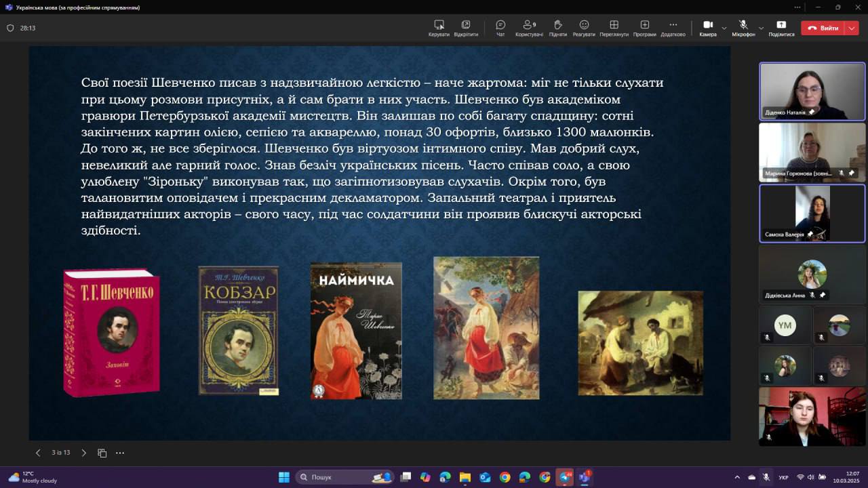Click the Керувати (take control) icon
The width and height of the screenshot is (868, 488).
(x=439, y=28)
